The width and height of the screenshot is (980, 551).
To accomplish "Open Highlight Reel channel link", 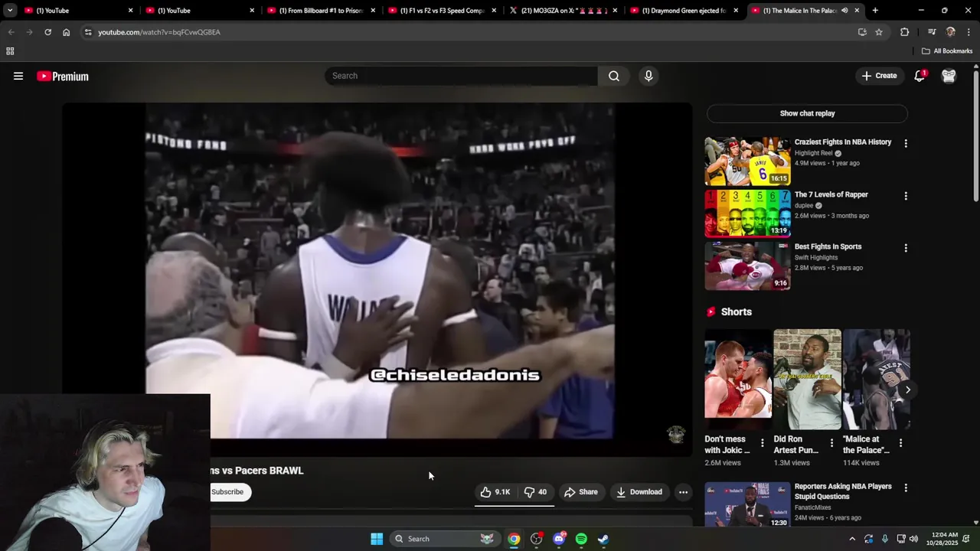I will pyautogui.click(x=813, y=153).
